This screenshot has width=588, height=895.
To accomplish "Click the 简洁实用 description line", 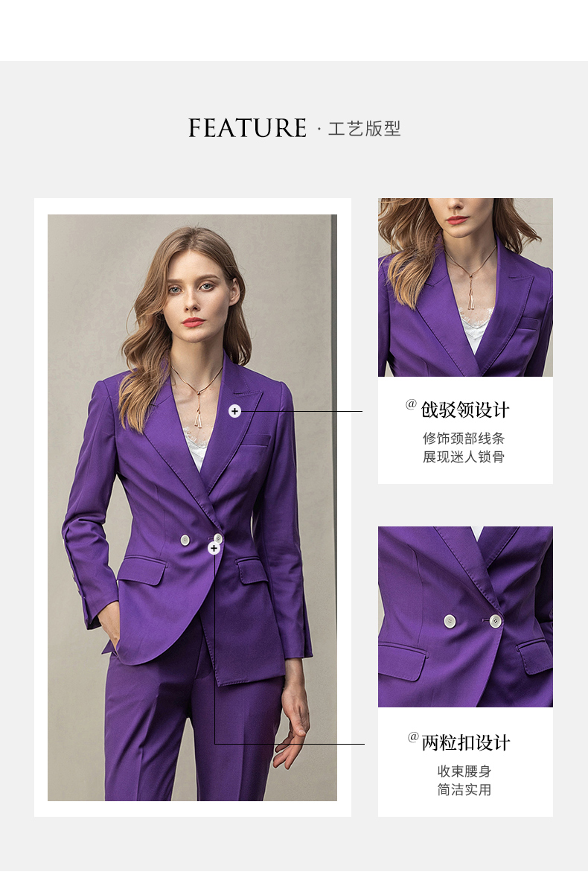I will (x=464, y=790).
